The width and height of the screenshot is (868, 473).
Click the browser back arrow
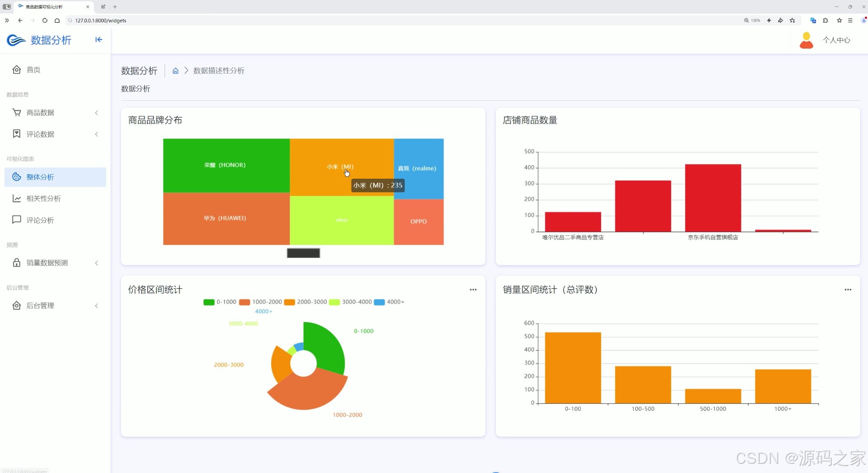(x=20, y=21)
